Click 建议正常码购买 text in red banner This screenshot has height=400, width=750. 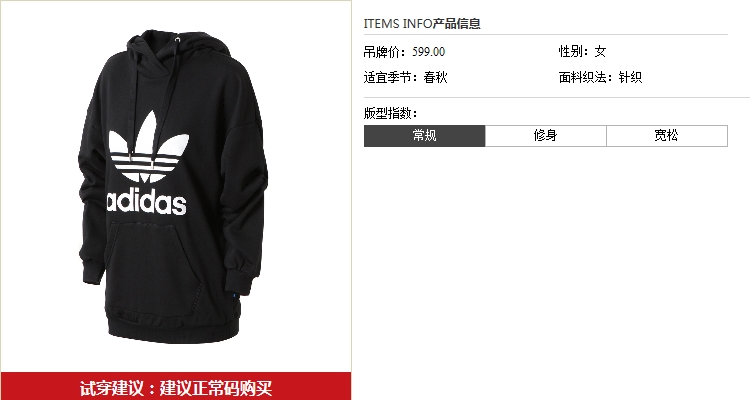pos(216,388)
